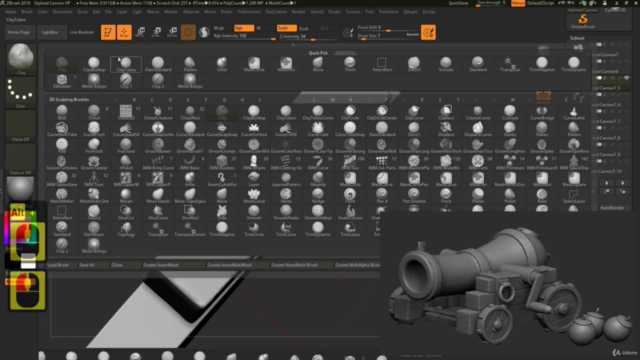The width and height of the screenshot is (640, 360).
Task: Click the Clone brush button
Action: pyautogui.click(x=125, y=265)
